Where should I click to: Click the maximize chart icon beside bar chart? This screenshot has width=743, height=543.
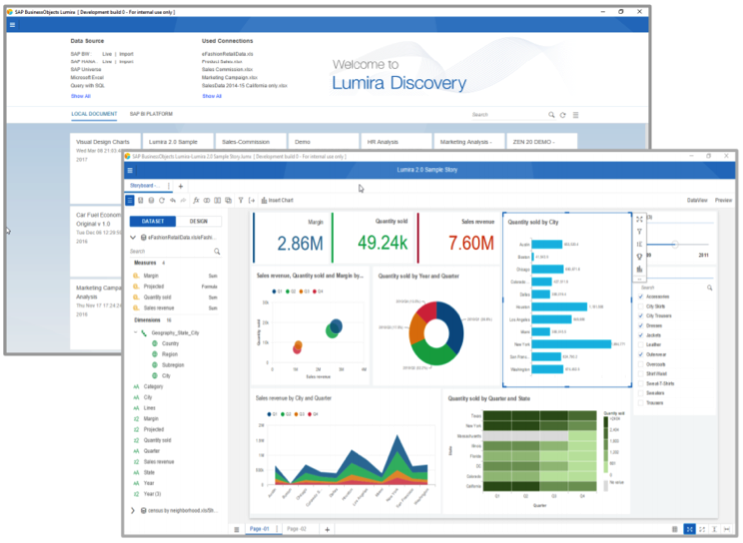(x=639, y=219)
